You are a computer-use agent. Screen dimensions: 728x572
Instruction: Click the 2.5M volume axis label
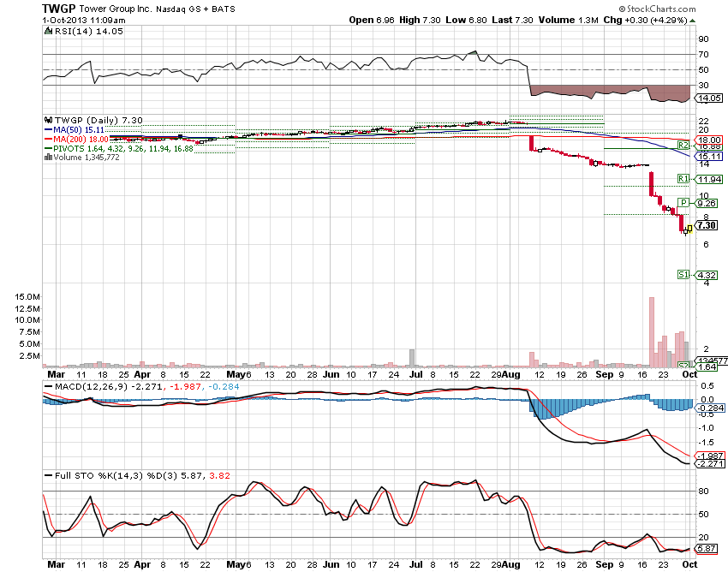coord(29,355)
